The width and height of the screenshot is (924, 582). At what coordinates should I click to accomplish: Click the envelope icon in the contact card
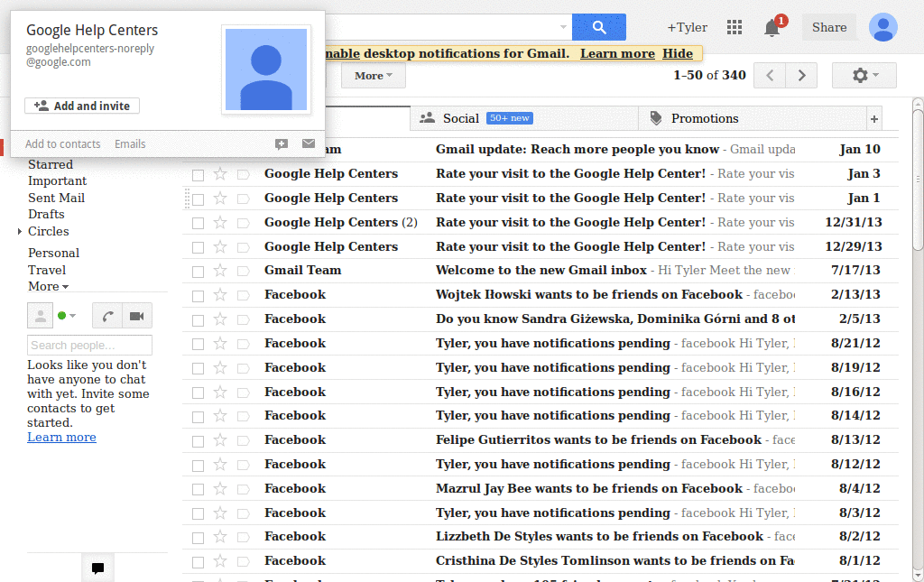point(309,143)
